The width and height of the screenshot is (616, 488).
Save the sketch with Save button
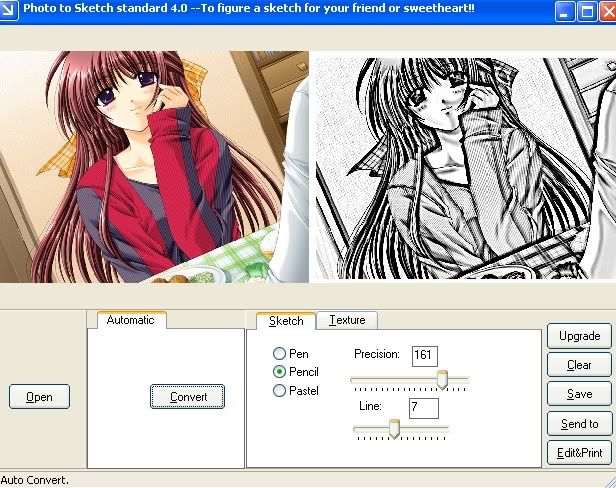tap(579, 394)
